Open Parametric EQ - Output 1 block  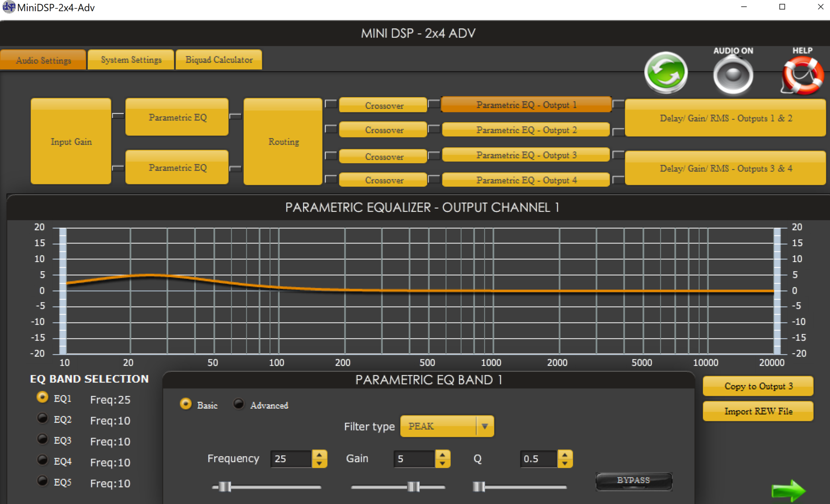pyautogui.click(x=526, y=105)
